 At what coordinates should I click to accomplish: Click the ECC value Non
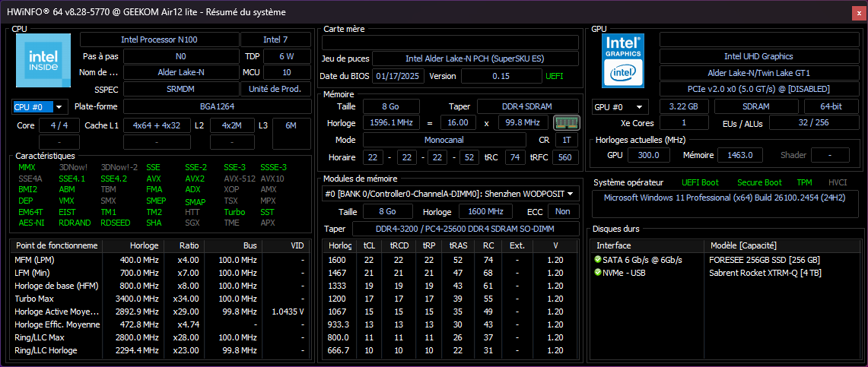[563, 211]
